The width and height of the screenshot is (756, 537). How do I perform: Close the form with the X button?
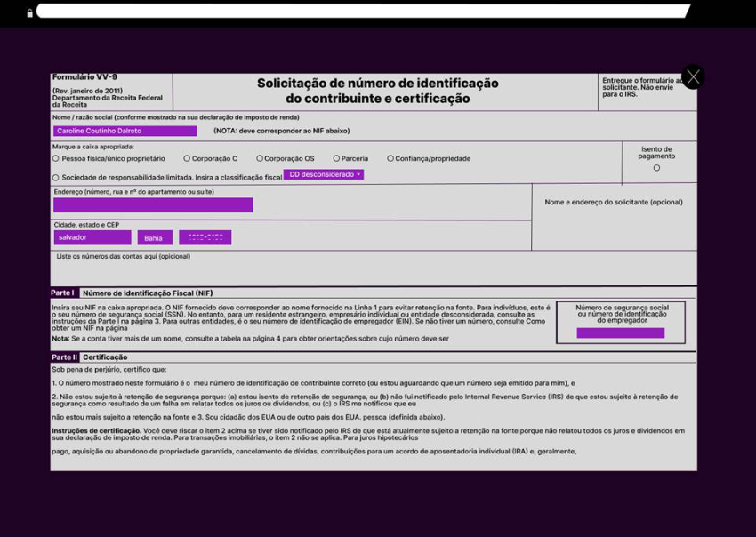click(693, 76)
